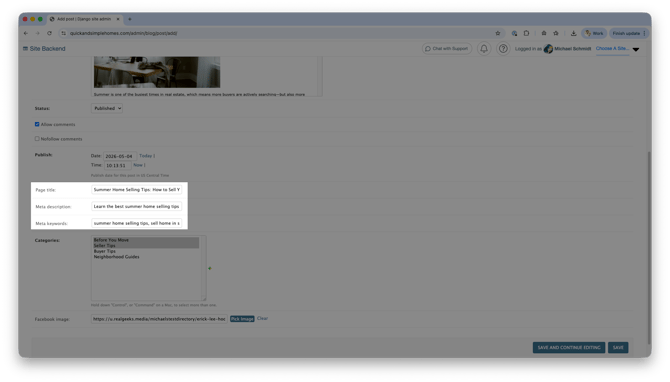The width and height of the screenshot is (670, 382).
Task: Click into the Meta description field
Action: [136, 206]
